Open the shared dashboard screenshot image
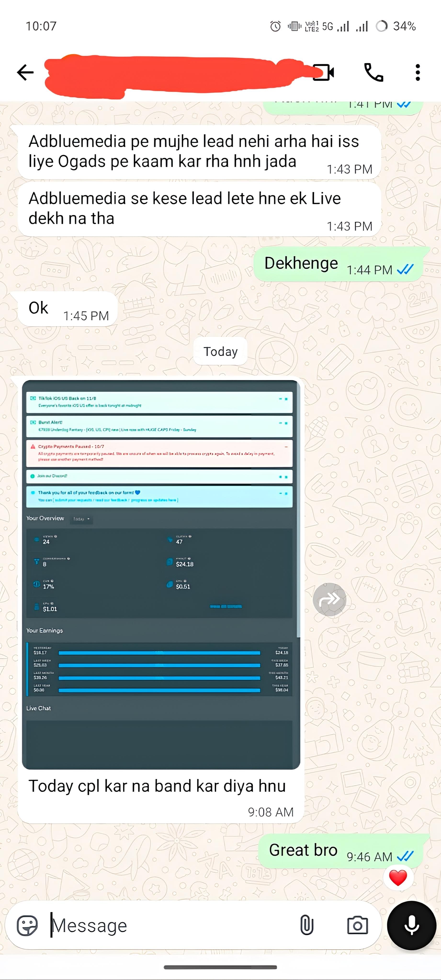The width and height of the screenshot is (441, 980). (x=161, y=574)
